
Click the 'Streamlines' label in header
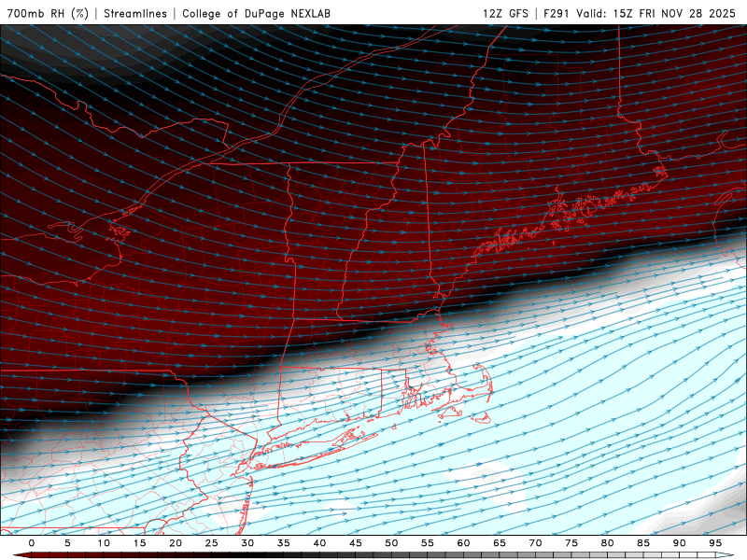pyautogui.click(x=135, y=13)
